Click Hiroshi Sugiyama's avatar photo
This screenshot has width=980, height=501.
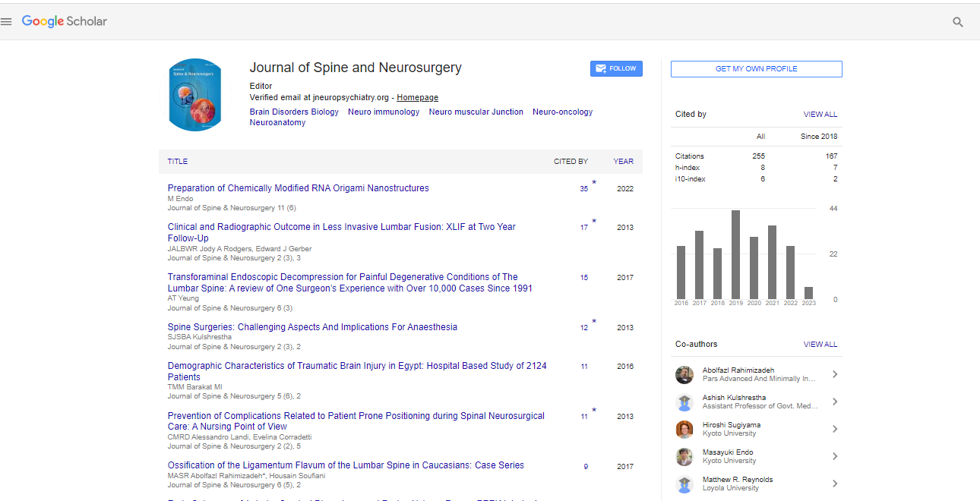(x=684, y=430)
